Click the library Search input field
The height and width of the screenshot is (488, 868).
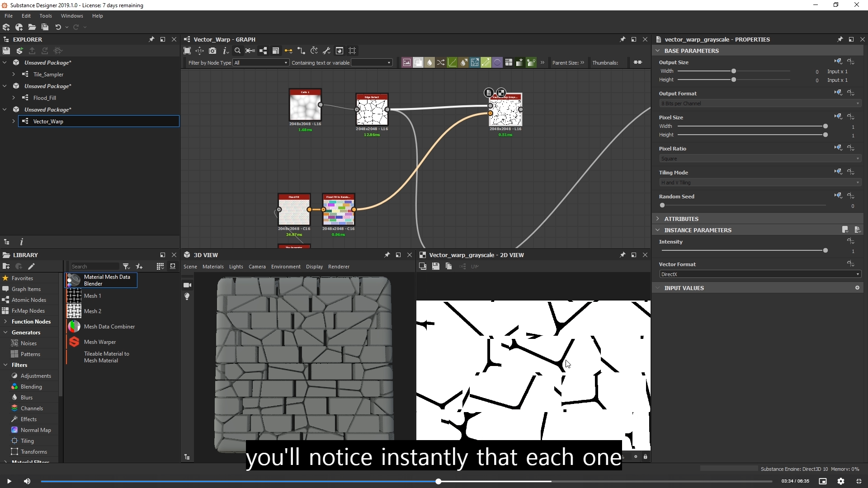pos(94,267)
